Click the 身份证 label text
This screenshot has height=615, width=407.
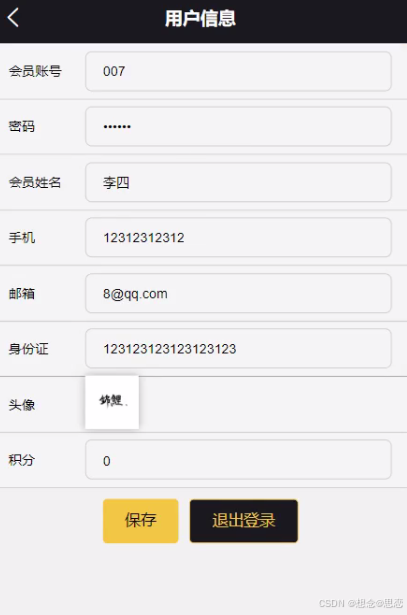tap(29, 349)
